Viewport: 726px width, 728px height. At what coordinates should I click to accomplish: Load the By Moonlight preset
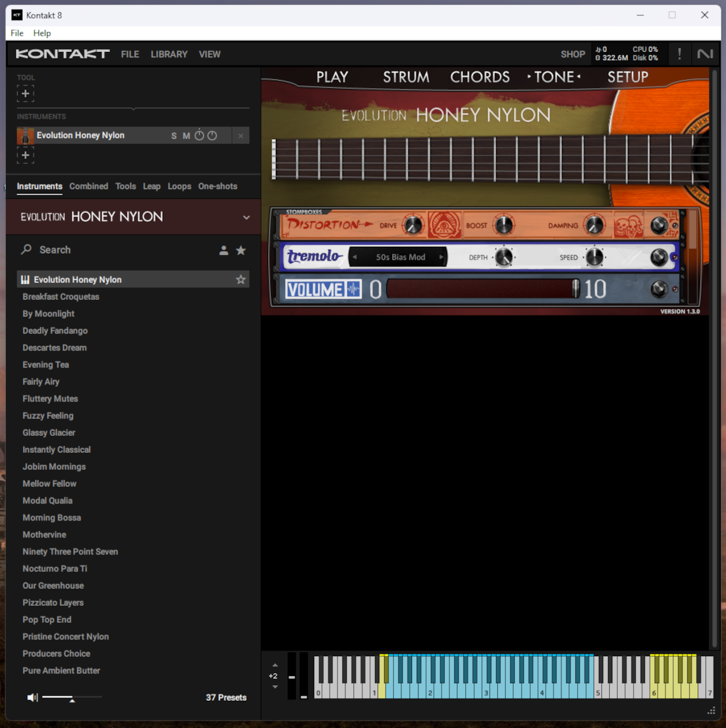click(x=48, y=314)
